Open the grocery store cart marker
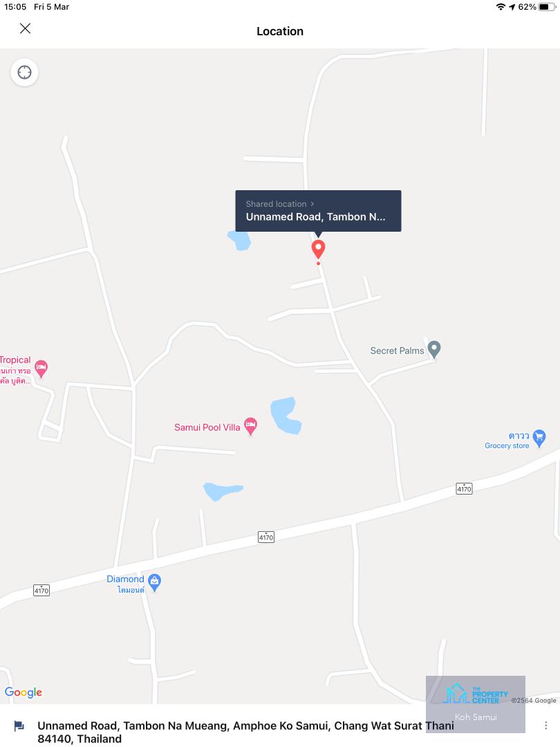The width and height of the screenshot is (560, 747). (539, 439)
